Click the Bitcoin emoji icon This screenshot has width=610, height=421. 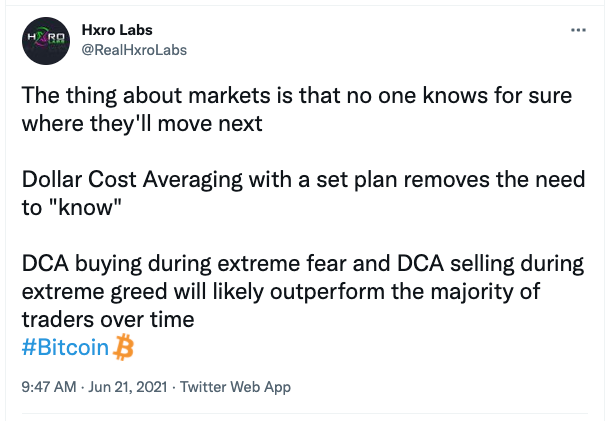click(x=125, y=347)
